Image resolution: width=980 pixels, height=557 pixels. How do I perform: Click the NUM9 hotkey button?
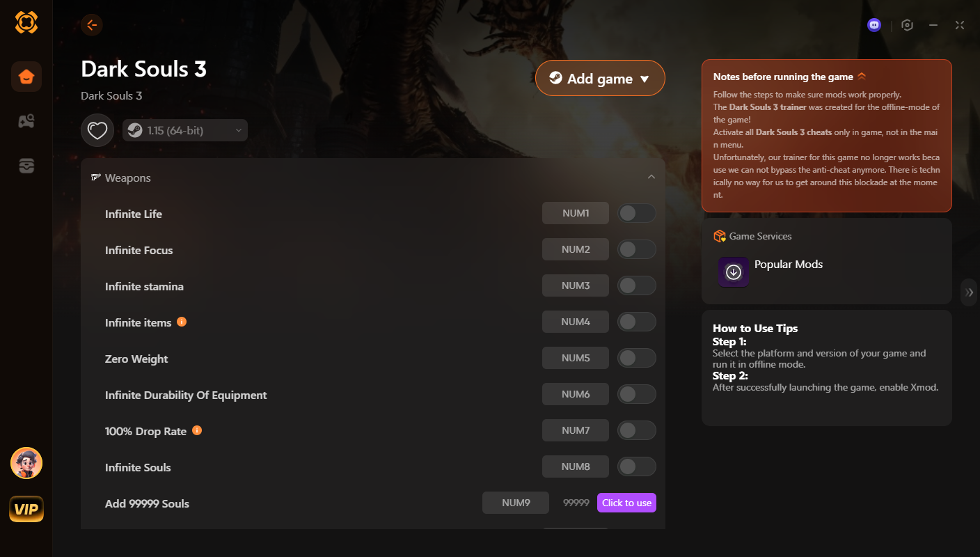[516, 503]
